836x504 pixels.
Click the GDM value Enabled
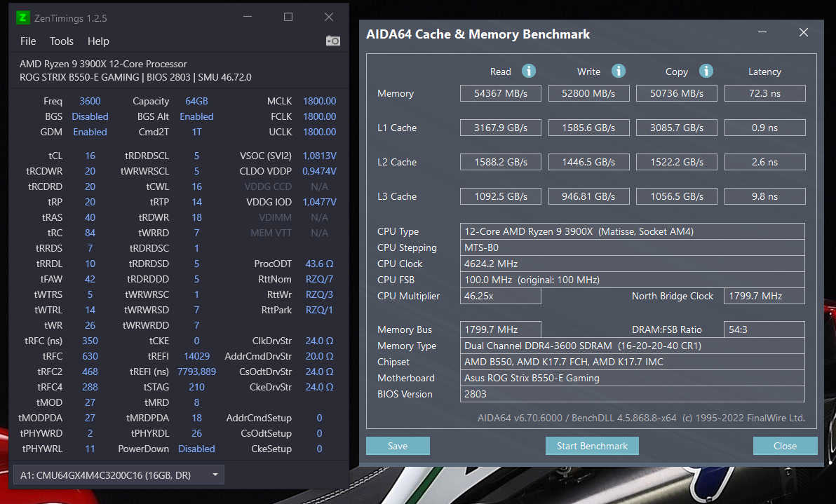click(x=90, y=132)
